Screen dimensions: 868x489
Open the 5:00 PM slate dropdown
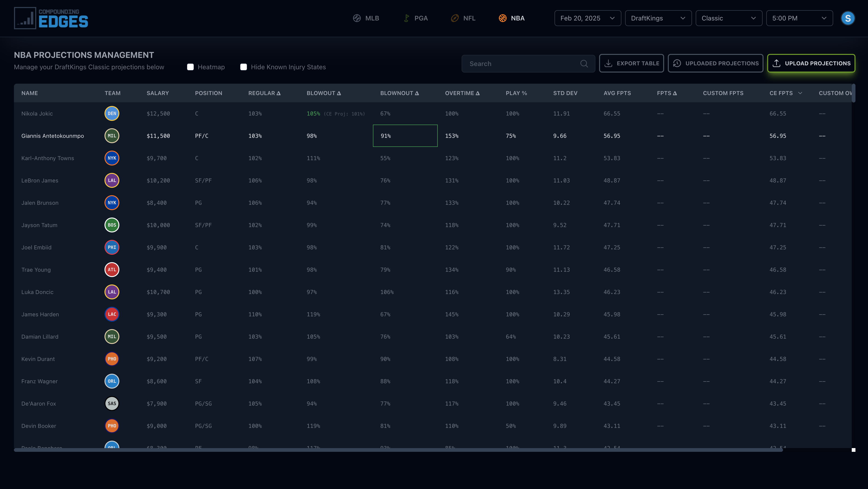799,18
